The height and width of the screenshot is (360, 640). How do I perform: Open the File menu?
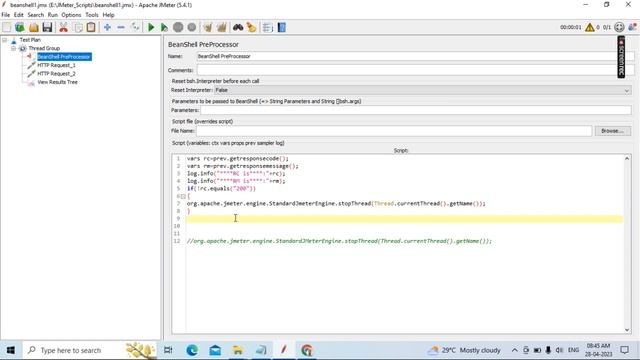tap(6, 15)
